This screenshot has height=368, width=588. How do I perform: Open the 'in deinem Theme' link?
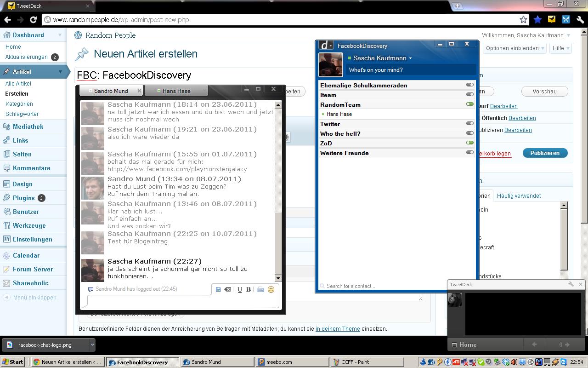coord(338,329)
